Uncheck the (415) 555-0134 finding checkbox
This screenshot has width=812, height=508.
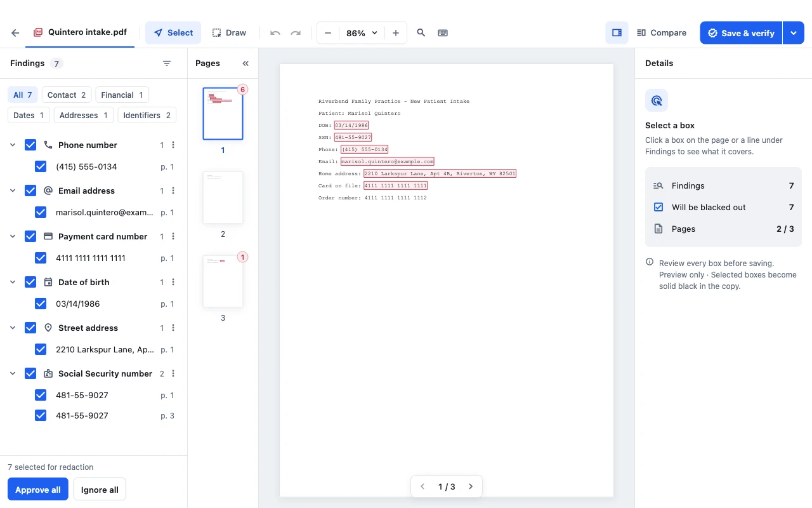(41, 166)
